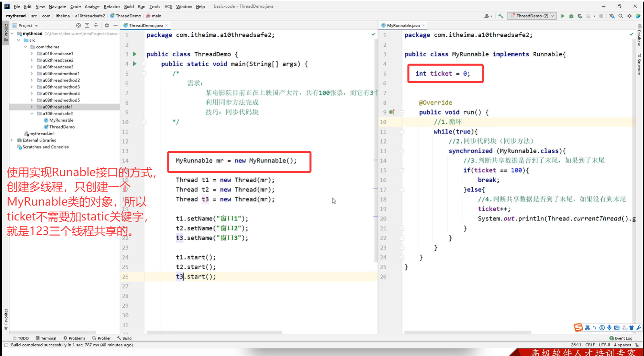Click the Translate icon in the toolbar
Screen dimensions: 644x356
tap(612, 16)
